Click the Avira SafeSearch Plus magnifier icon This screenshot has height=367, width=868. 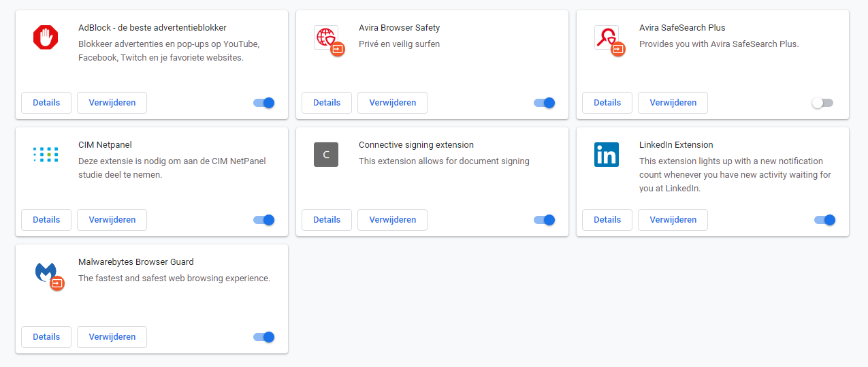point(606,37)
